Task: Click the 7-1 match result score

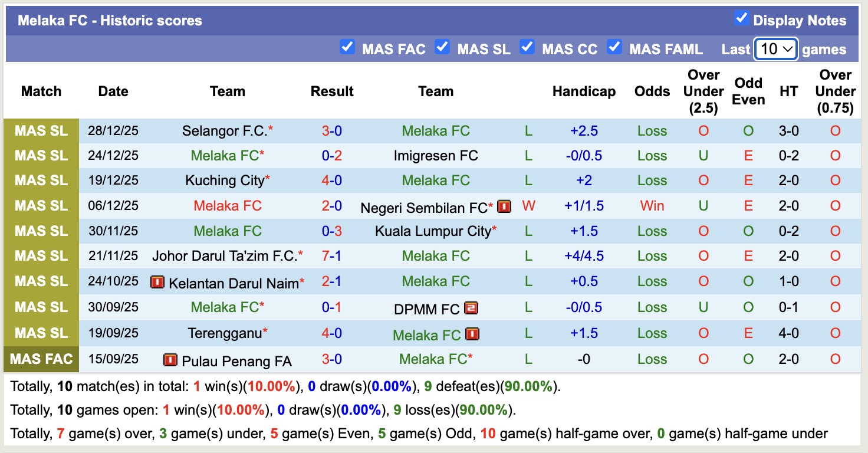Action: click(x=331, y=256)
